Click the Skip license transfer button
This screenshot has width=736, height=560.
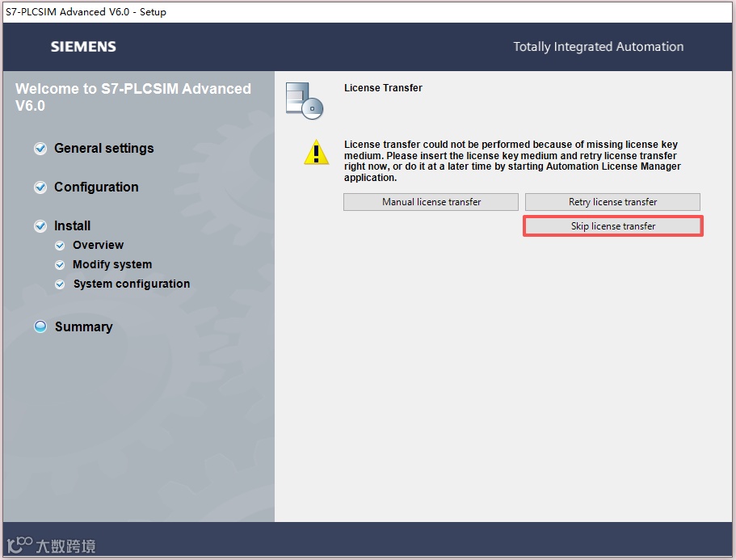[612, 226]
